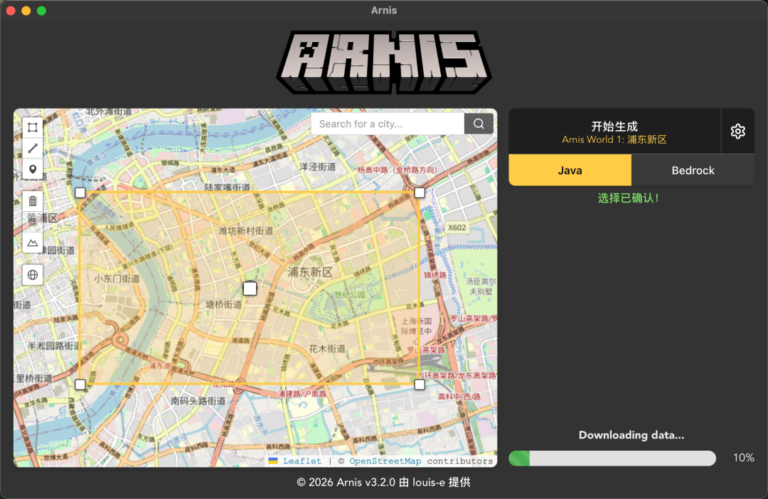Viewport: 768px width, 499px height.
Task: Click the © 2026 Arnis v3.2.0 footer text
Action: pos(384,482)
